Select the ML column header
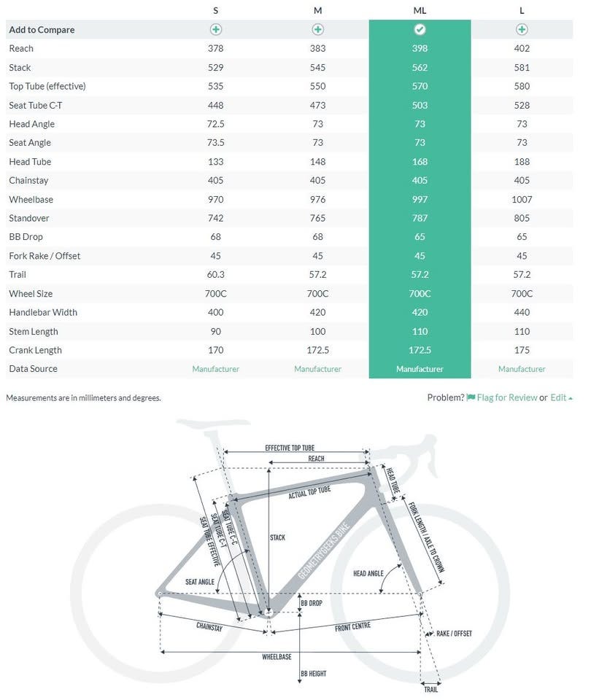Screen dimensions: 591x700 (x=420, y=10)
